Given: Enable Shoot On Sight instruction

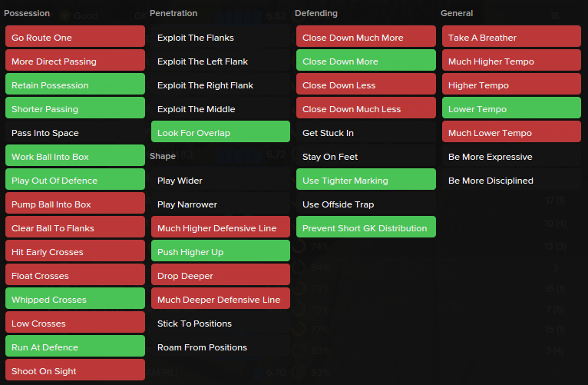Looking at the screenshot, I should tap(74, 371).
